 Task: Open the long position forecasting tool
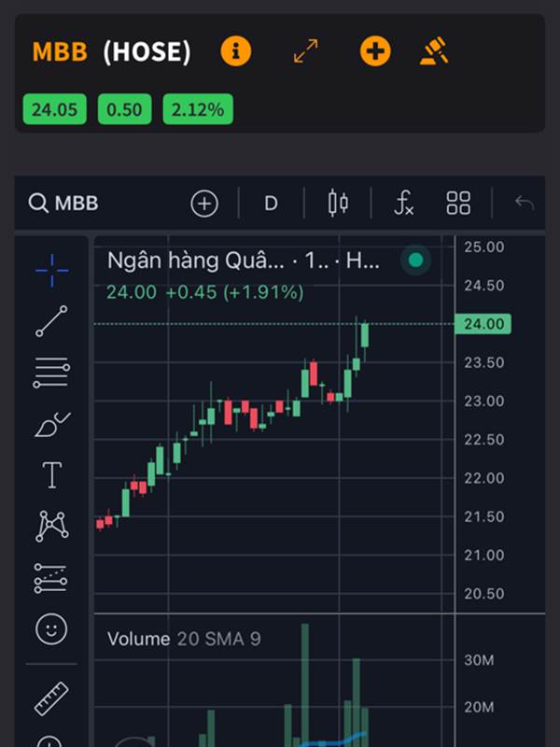coord(51,578)
